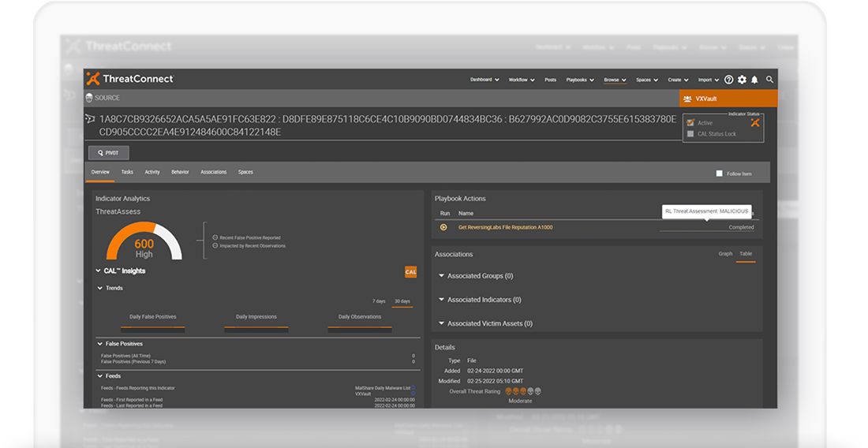The width and height of the screenshot is (868, 448).
Task: Click the Moderate threat rating label
Action: [x=520, y=401]
